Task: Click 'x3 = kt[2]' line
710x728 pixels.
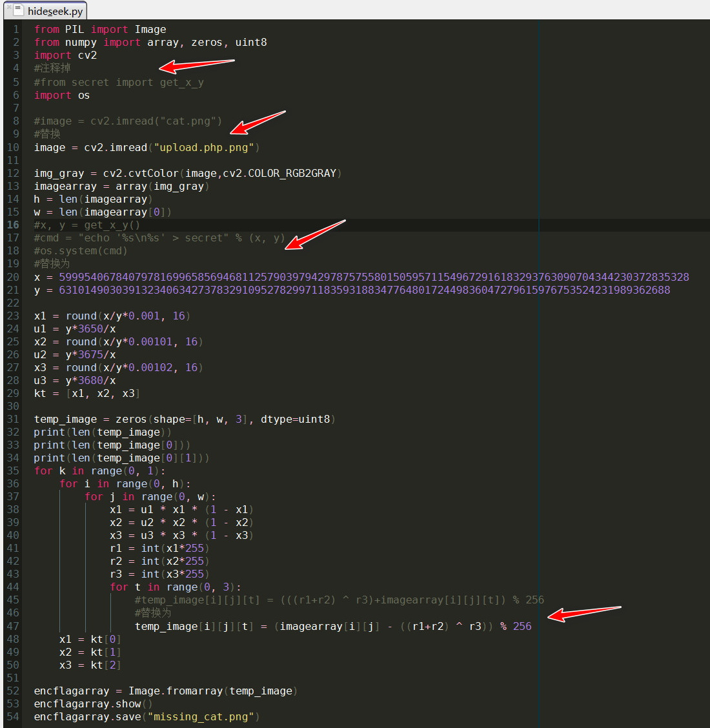Action: pyautogui.click(x=90, y=665)
